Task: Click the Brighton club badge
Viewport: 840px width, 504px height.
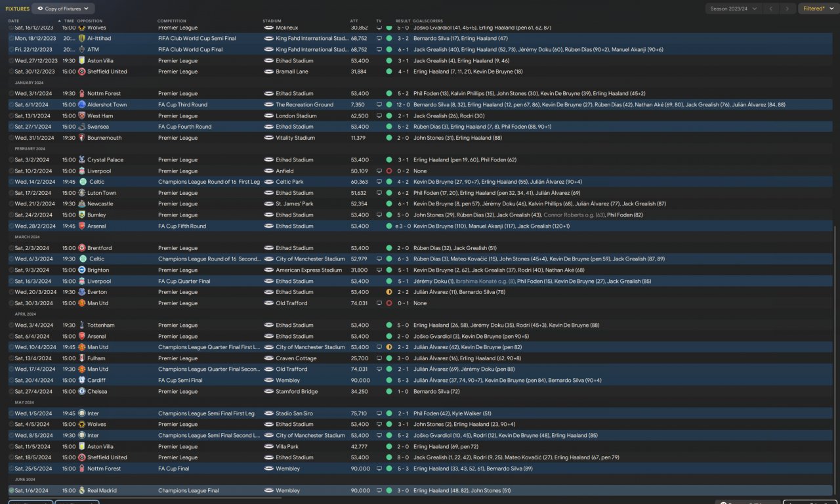Action: [x=82, y=270]
